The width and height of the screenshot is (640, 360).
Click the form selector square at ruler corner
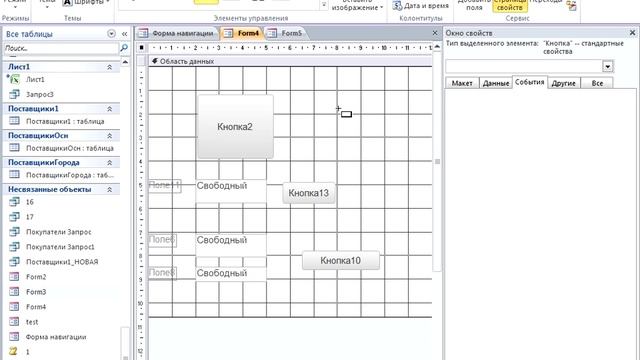click(141, 48)
